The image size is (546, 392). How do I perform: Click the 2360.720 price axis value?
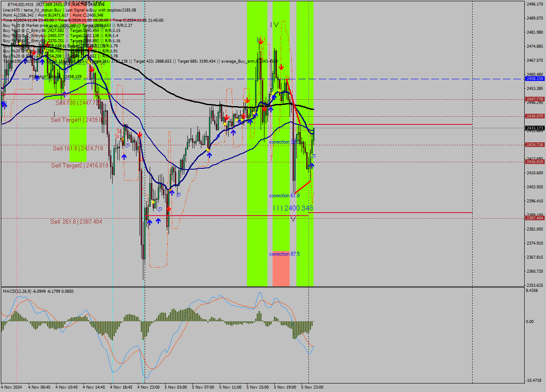coord(535,271)
